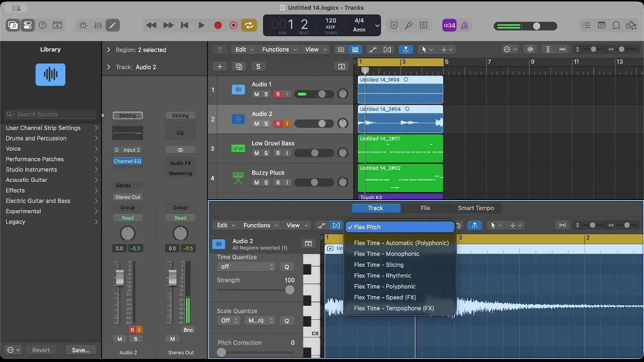
Task: Expand the Track: Audio 2 disclosure triangle
Action: [108, 67]
